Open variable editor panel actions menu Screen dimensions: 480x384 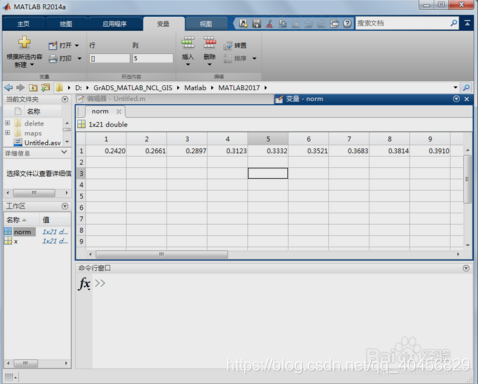(x=456, y=99)
